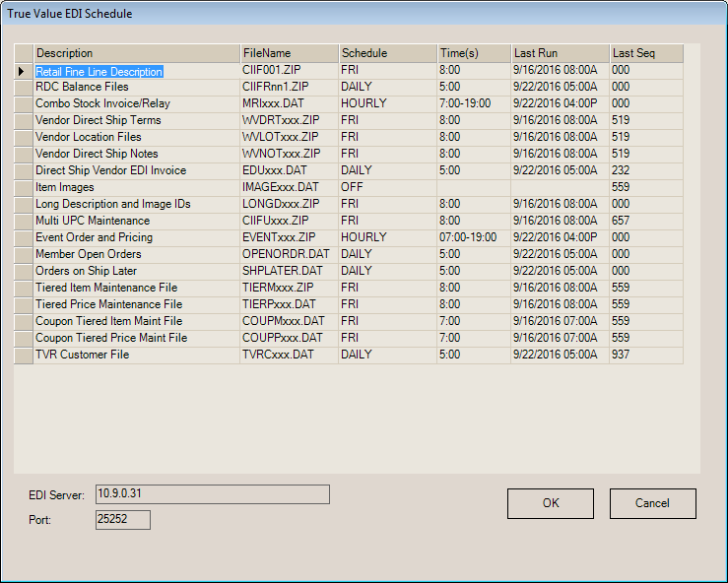Click the Port number field

[x=123, y=520]
